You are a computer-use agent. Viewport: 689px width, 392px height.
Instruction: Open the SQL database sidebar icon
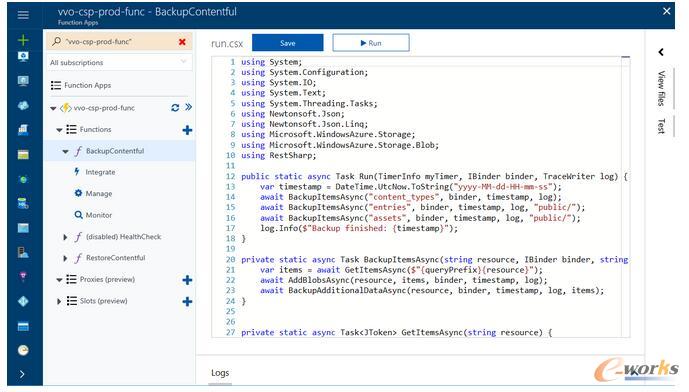click(x=23, y=203)
